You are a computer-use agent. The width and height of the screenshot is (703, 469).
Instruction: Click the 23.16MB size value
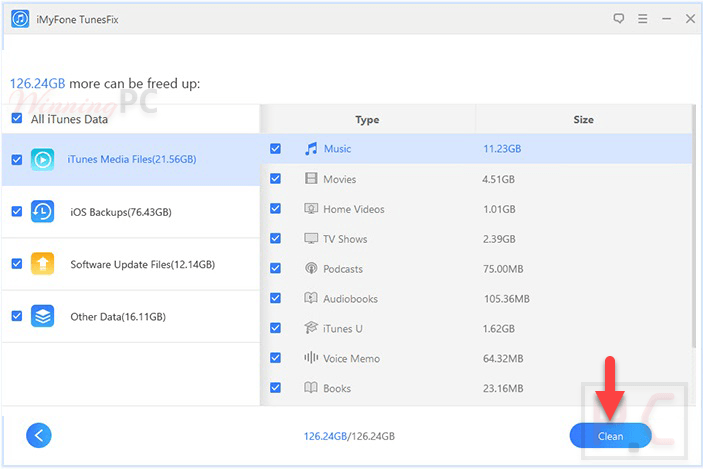pos(503,388)
